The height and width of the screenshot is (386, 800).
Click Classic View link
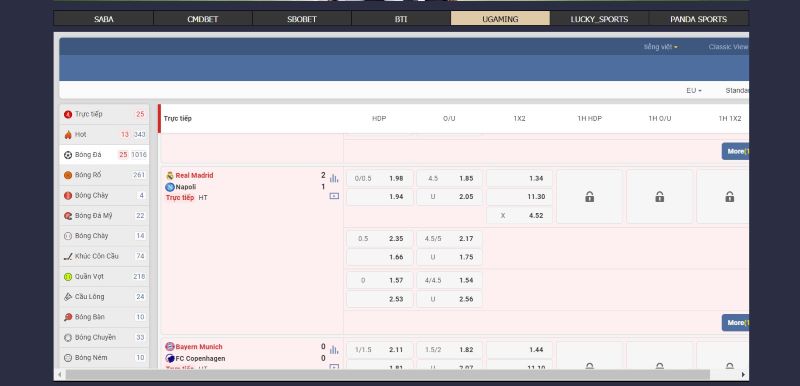tap(728, 47)
